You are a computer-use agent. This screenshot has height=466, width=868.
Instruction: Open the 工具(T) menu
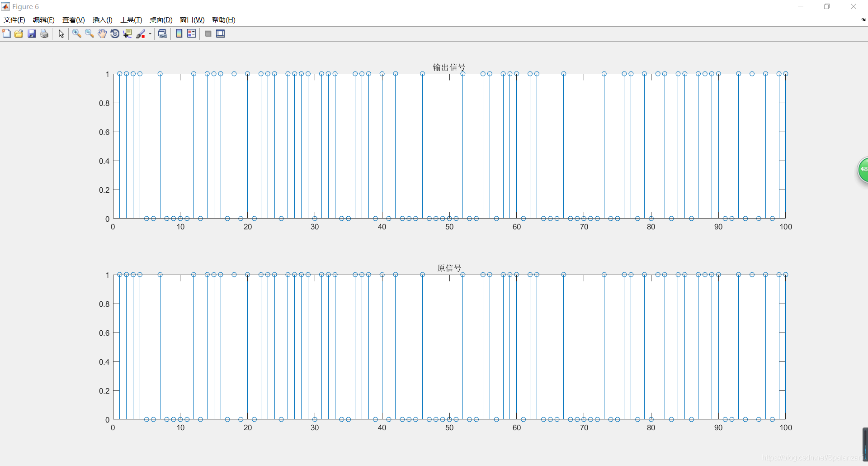click(131, 20)
